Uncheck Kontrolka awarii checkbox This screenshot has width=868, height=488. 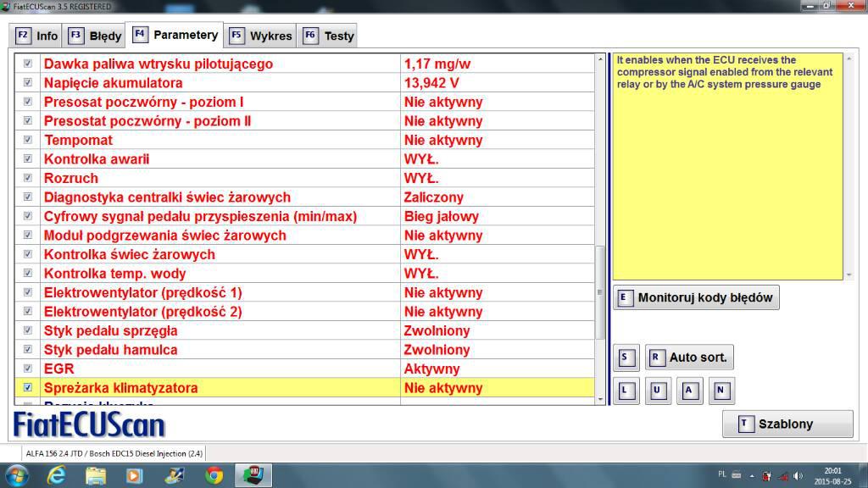tap(28, 158)
